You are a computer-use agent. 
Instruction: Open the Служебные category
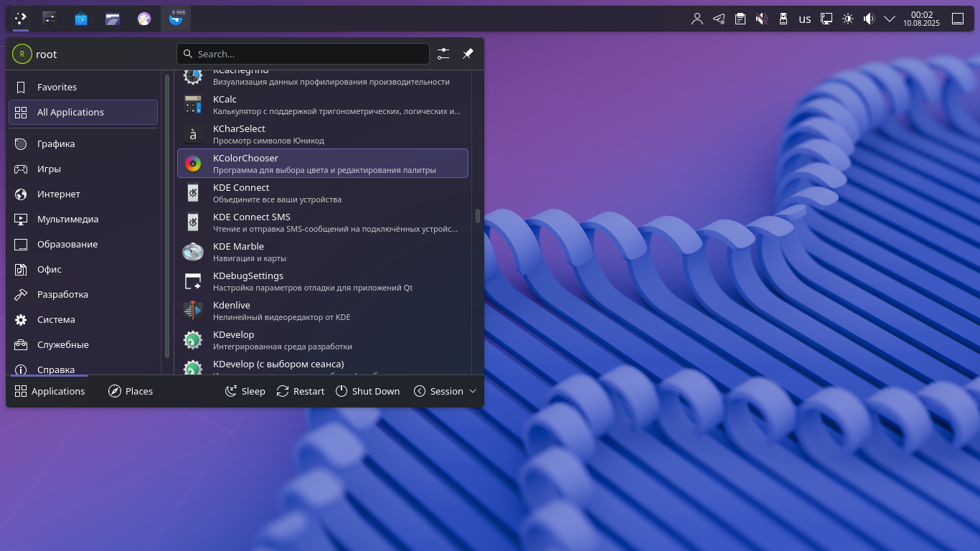pyautogui.click(x=83, y=344)
